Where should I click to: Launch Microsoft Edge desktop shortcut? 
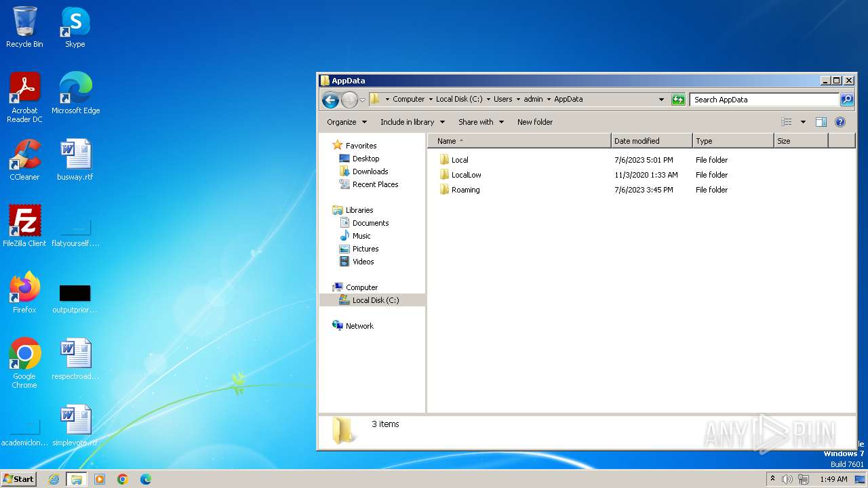click(75, 94)
